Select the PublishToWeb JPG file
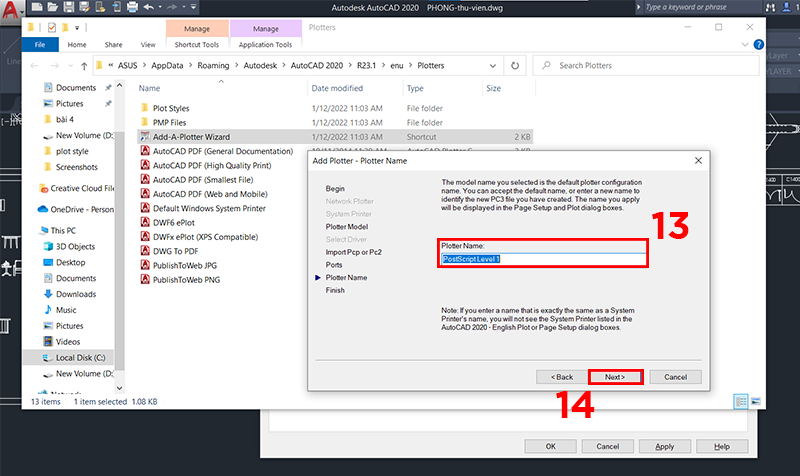The height and width of the screenshot is (476, 800). (185, 265)
